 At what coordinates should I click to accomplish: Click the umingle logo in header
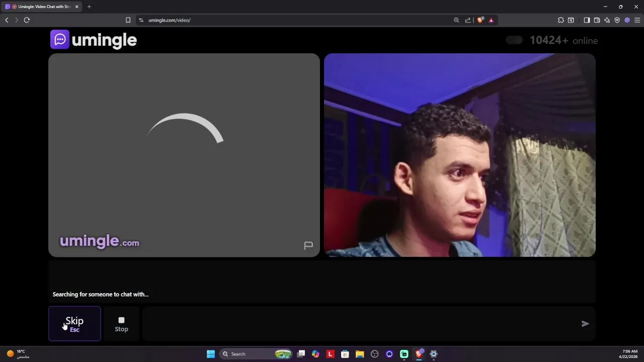94,40
